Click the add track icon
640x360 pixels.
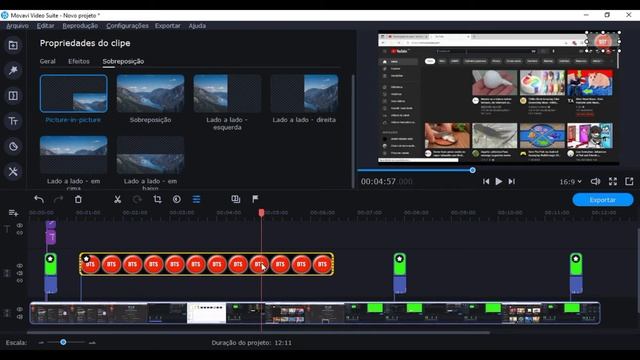[x=13, y=213]
